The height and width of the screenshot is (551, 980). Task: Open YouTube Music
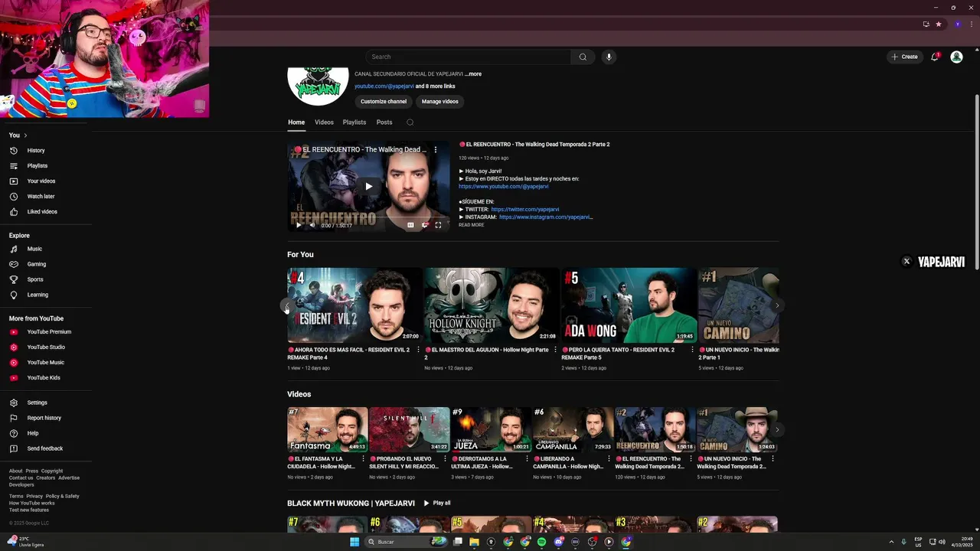point(46,363)
